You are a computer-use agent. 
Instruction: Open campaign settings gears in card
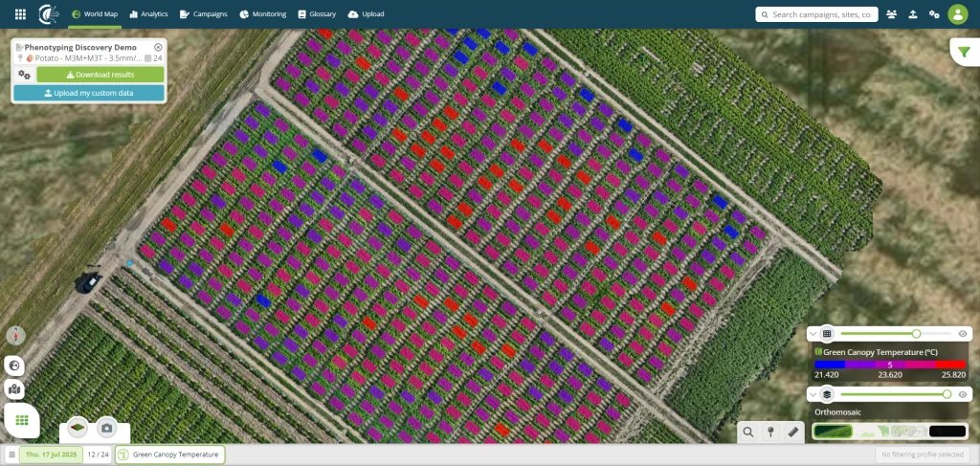pyautogui.click(x=24, y=75)
